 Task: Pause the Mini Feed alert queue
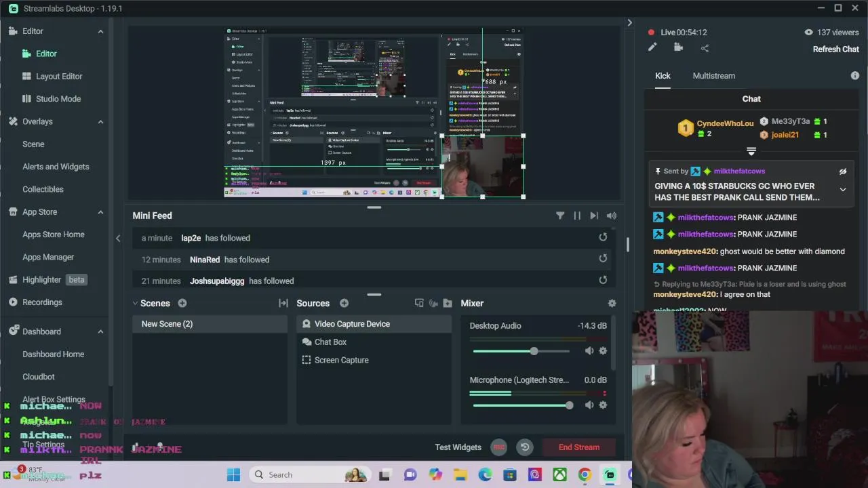click(x=577, y=216)
